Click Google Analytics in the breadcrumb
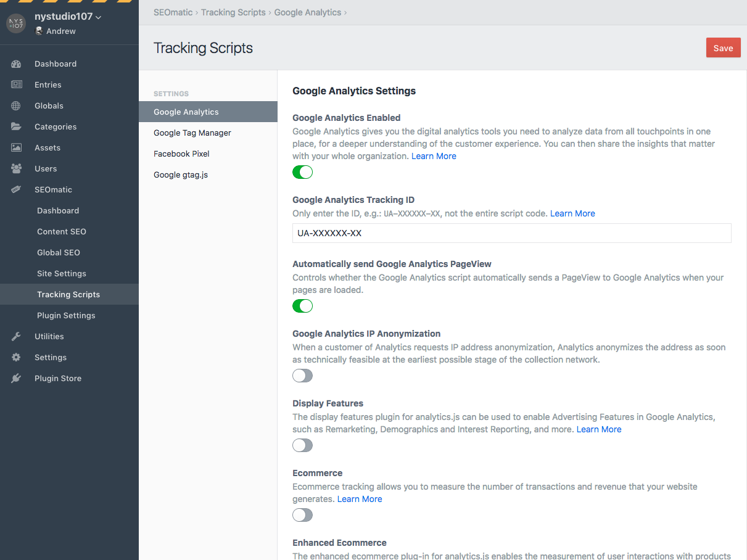Viewport: 747px width, 560px height. pos(307,12)
